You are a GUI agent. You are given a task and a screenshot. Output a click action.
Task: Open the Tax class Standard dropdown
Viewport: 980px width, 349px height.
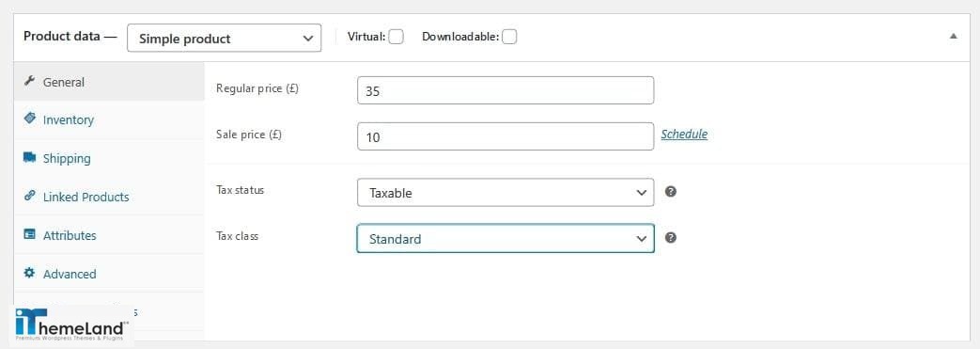point(506,238)
